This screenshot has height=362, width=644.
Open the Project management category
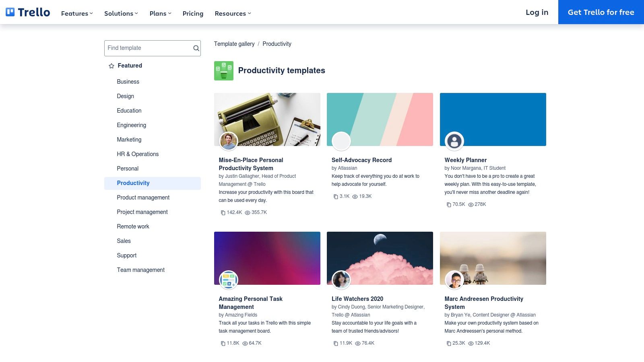pos(142,212)
